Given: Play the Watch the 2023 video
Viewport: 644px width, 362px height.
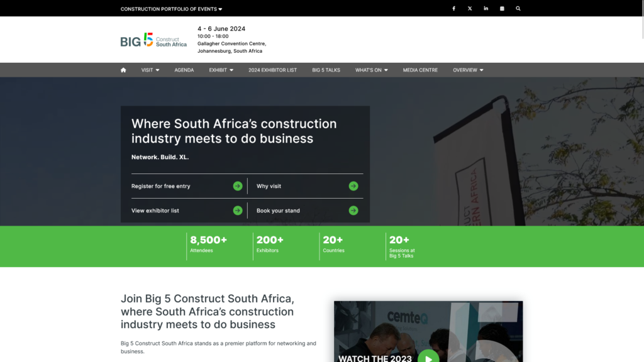Looking at the screenshot, I should pos(428,358).
